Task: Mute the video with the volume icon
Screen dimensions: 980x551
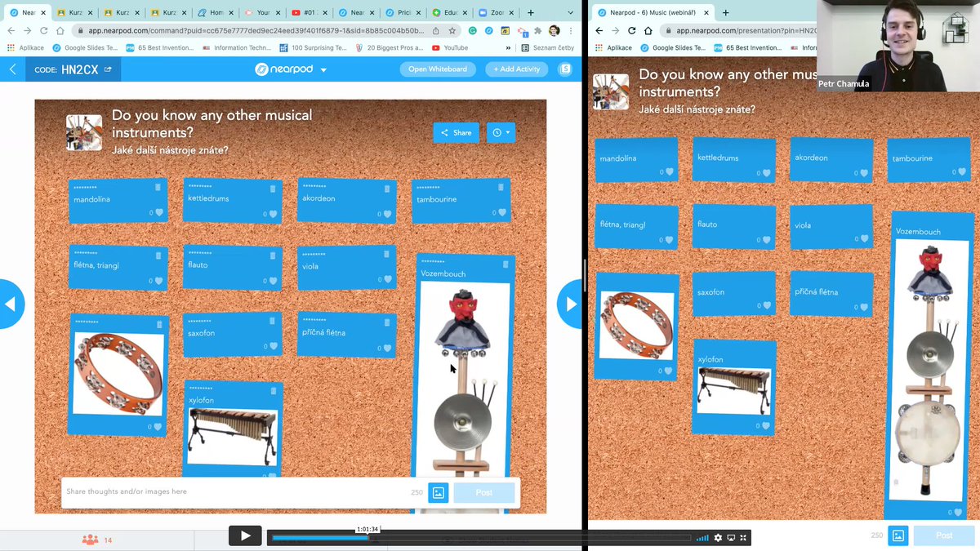Action: [x=702, y=538]
